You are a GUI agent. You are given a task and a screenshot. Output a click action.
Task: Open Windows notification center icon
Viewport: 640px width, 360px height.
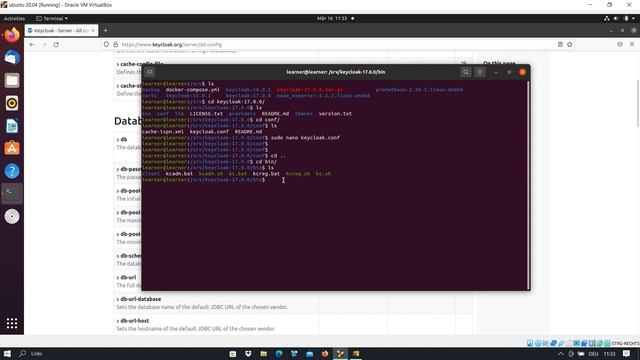(x=627, y=353)
